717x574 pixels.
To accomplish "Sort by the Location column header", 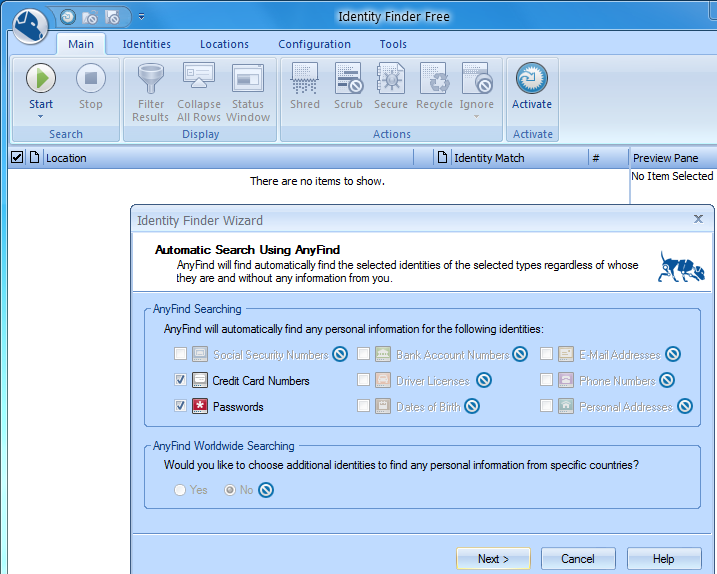I will (229, 158).
